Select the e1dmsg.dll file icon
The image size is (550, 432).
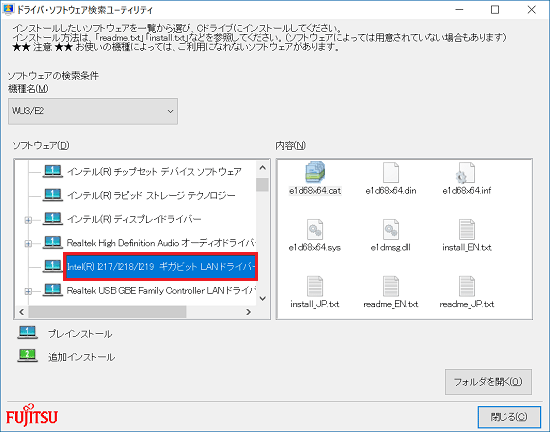click(x=391, y=229)
